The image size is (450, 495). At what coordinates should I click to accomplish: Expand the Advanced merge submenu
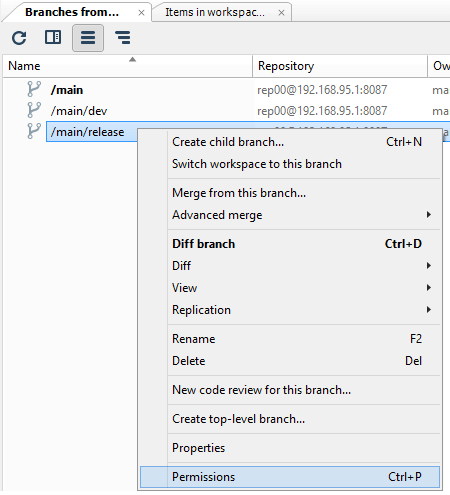point(290,215)
